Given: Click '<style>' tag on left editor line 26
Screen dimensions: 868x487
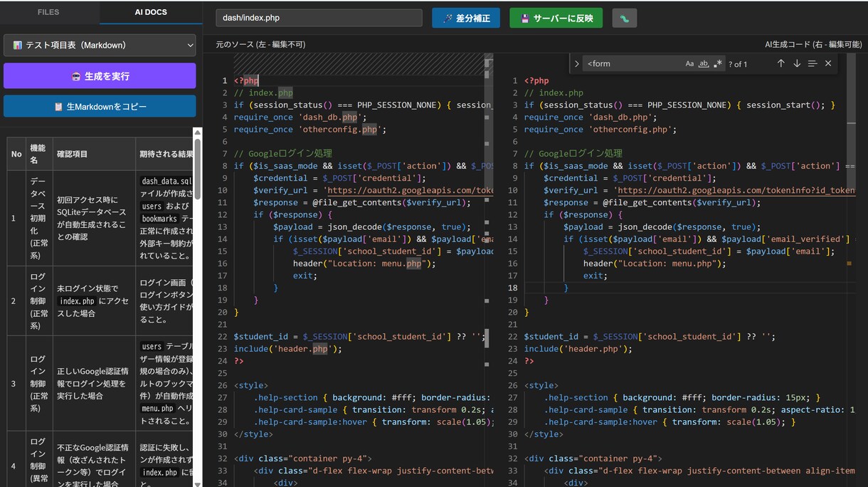Looking at the screenshot, I should pos(251,385).
